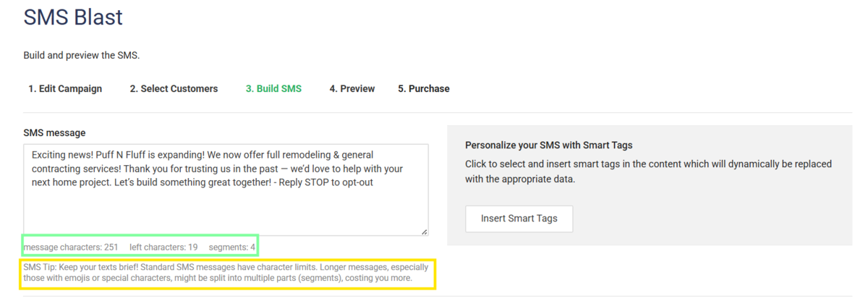868x304 pixels.
Task: Click the message characters 251 counter
Action: pos(71,248)
